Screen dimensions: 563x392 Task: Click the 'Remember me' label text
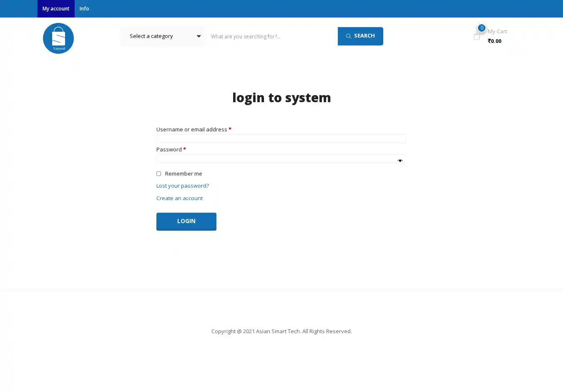click(183, 173)
